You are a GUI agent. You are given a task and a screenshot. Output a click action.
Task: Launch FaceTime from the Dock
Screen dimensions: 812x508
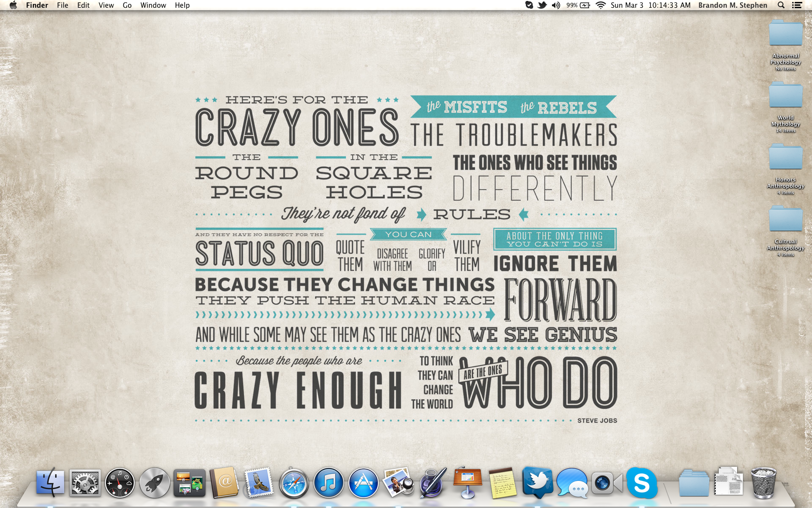607,483
